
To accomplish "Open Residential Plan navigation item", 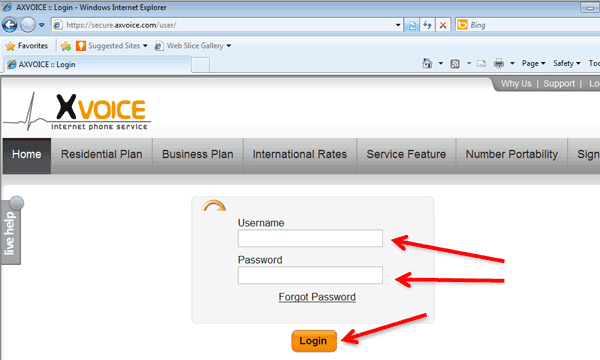I will point(101,155).
